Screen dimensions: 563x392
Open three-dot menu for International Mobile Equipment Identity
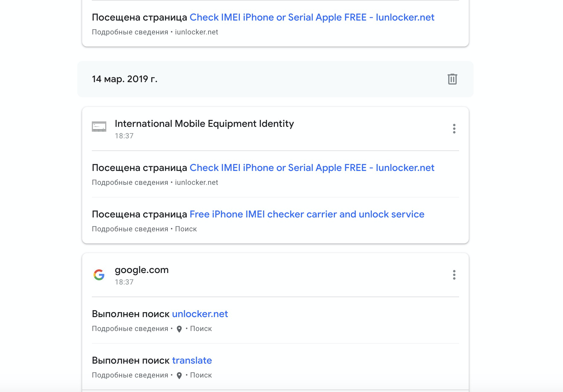click(454, 129)
